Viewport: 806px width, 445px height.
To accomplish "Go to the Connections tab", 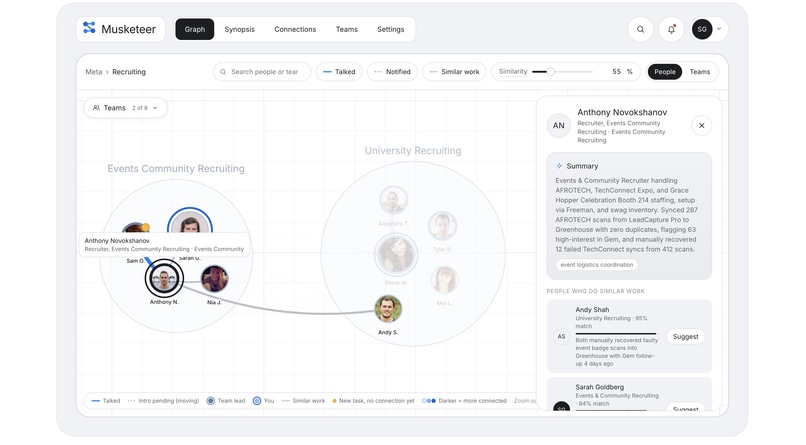I will pos(295,29).
